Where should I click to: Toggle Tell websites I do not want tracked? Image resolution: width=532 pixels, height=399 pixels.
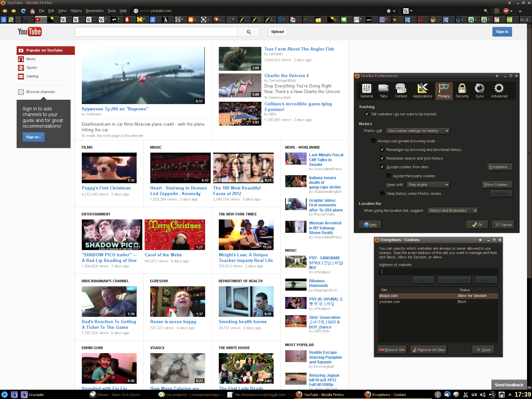[367, 114]
